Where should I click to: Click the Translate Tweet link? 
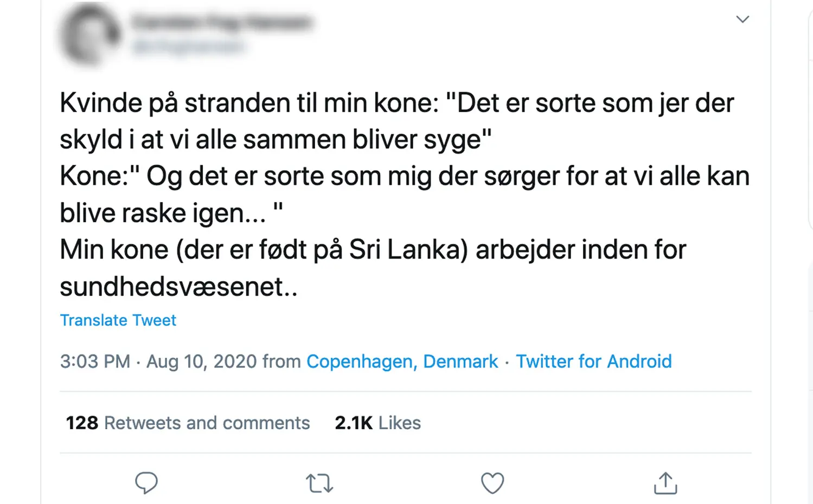pos(118,320)
